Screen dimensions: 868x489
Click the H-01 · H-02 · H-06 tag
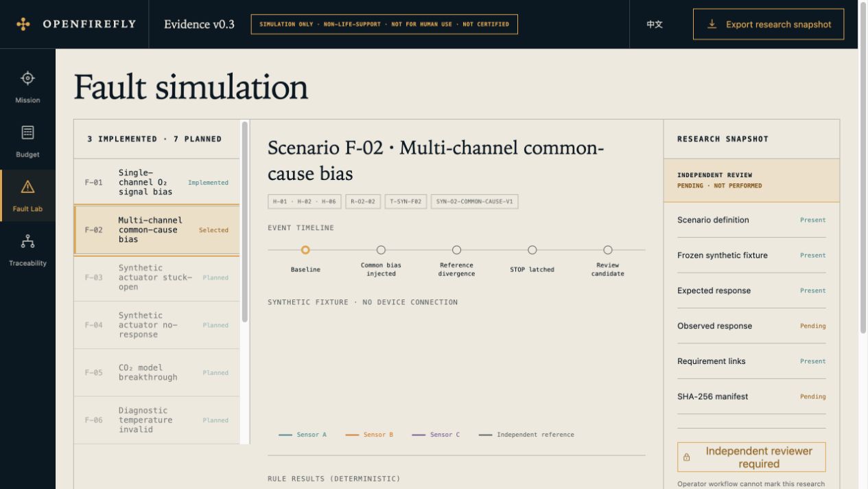point(304,202)
